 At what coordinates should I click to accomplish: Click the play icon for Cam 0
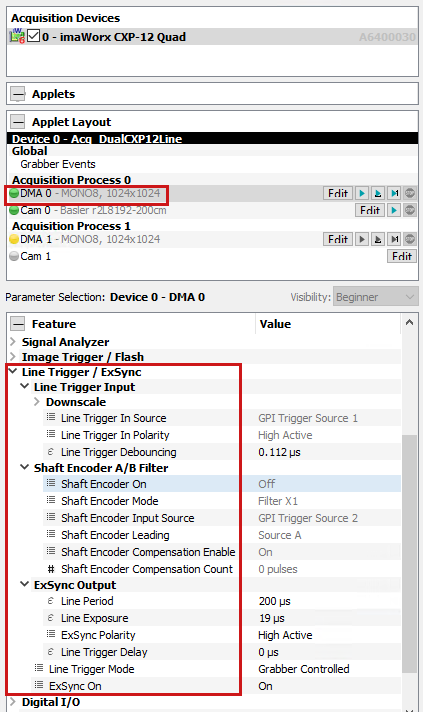pyautogui.click(x=394, y=210)
